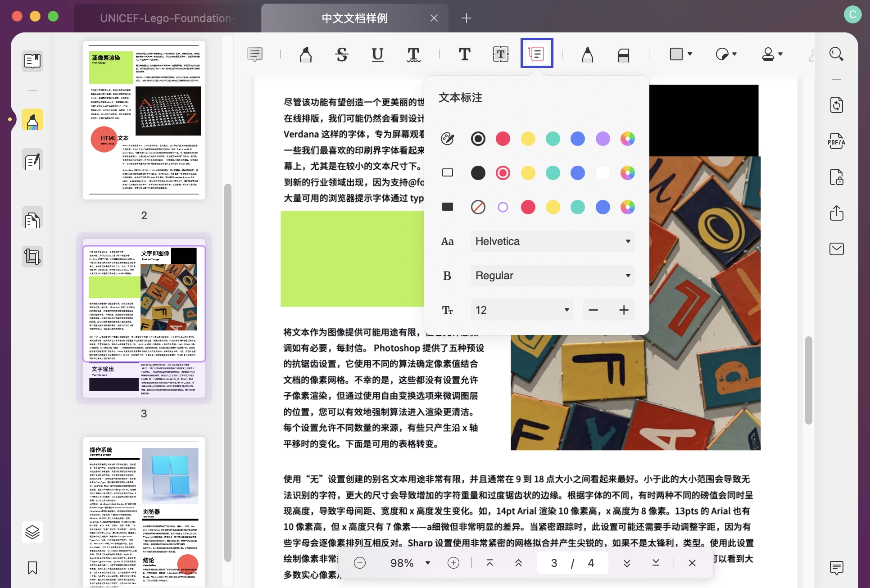870x588 pixels.
Task: Select the sticky note comment tool
Action: click(255, 54)
